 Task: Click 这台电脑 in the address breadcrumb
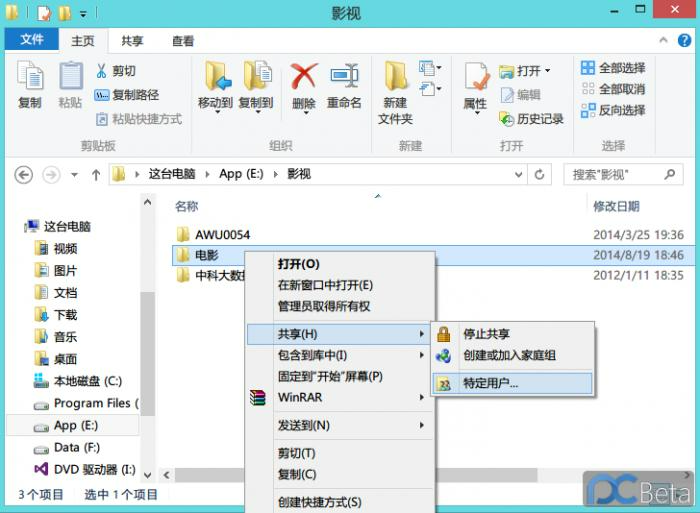click(172, 174)
